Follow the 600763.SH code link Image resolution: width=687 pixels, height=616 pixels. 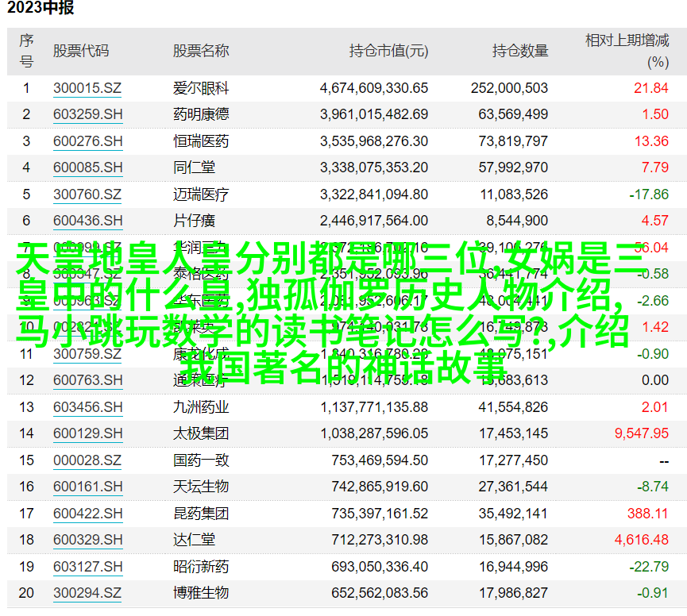[87, 380]
